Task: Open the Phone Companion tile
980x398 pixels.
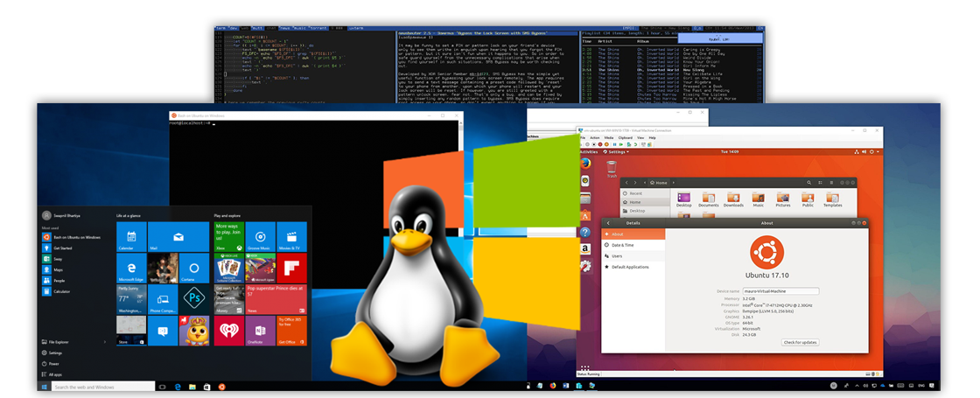Action: point(163,299)
